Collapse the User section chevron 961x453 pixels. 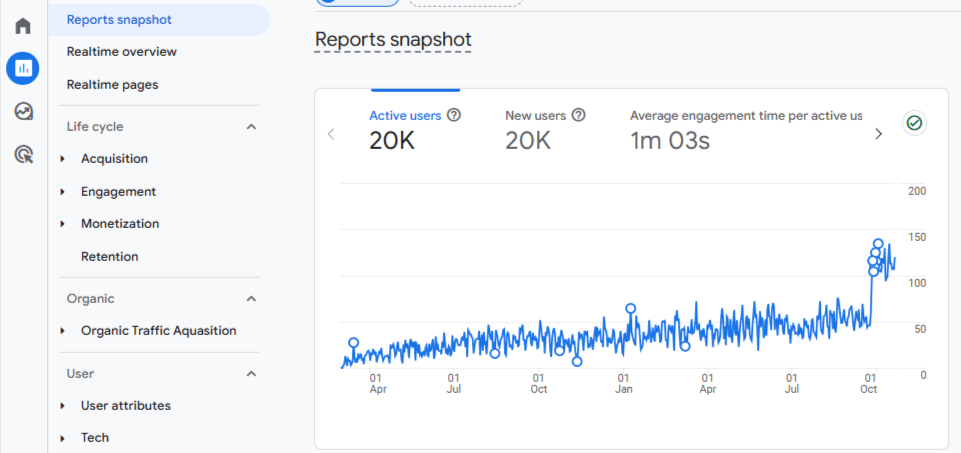point(251,374)
